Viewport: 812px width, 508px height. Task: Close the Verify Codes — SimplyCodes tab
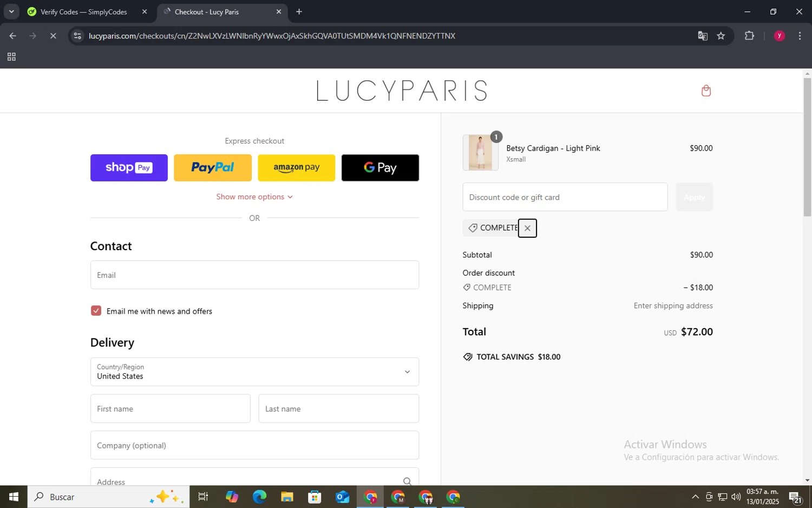[x=145, y=12]
